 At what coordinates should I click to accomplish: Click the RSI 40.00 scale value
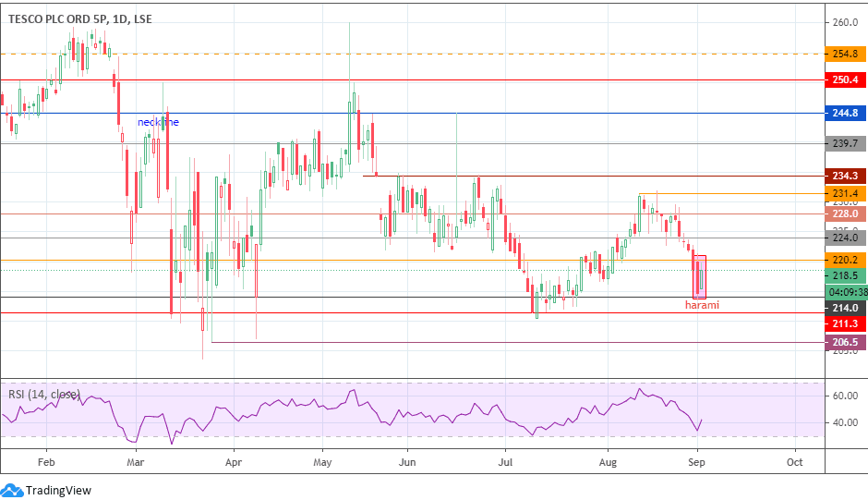click(845, 422)
